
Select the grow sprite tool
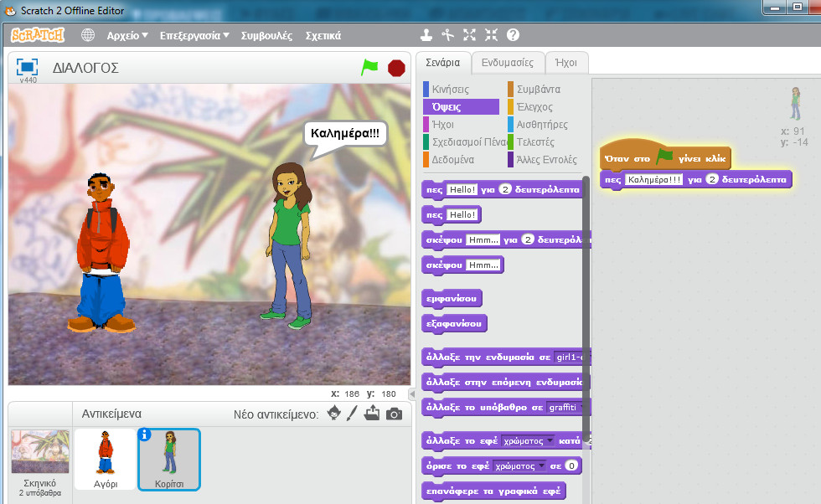[x=469, y=35]
